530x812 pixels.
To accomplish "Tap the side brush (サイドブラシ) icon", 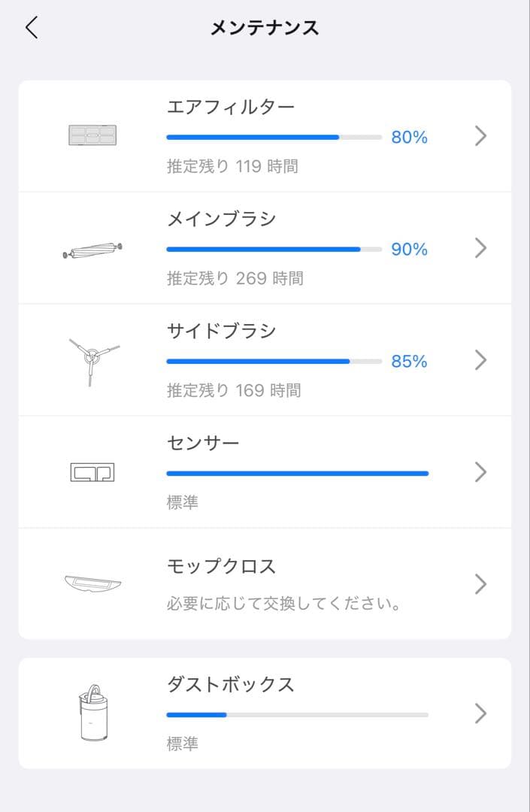I will pos(92,359).
